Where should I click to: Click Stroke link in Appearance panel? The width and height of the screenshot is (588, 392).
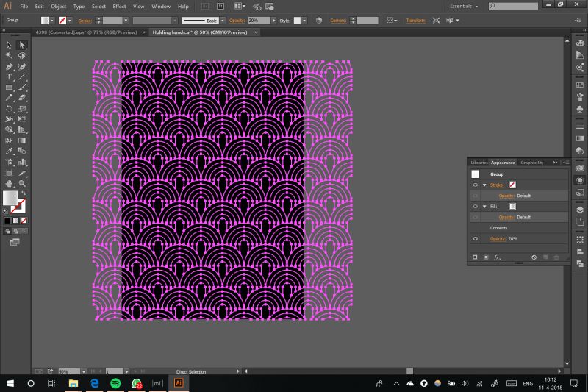496,185
